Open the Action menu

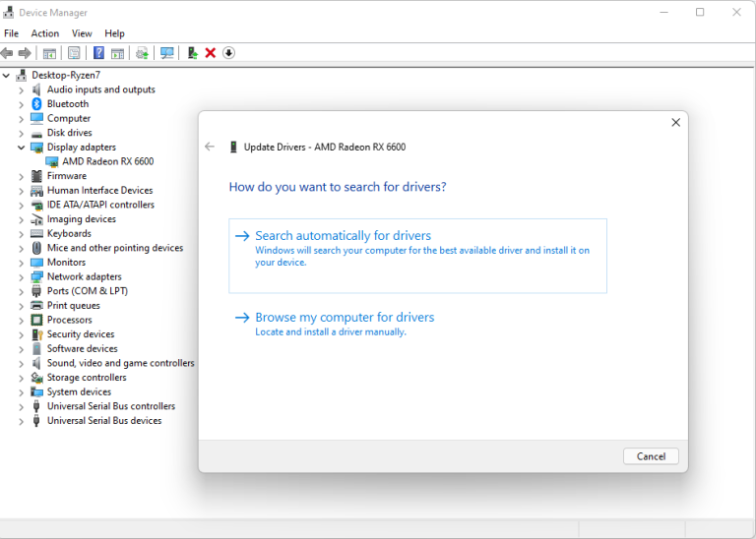[x=45, y=33]
